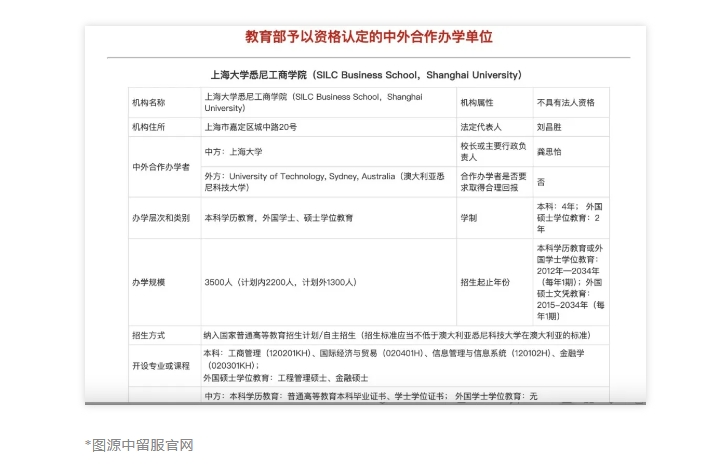Select the name 刘昌胜

pyautogui.click(x=549, y=127)
